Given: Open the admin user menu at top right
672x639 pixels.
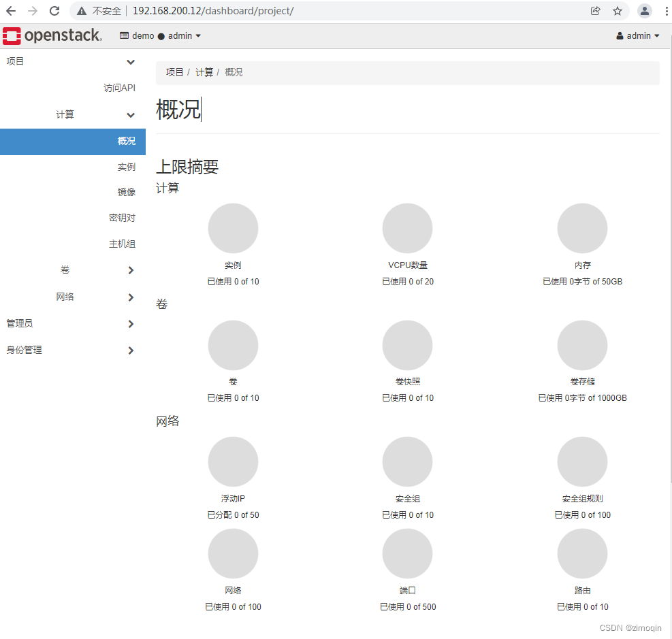Looking at the screenshot, I should tap(637, 35).
